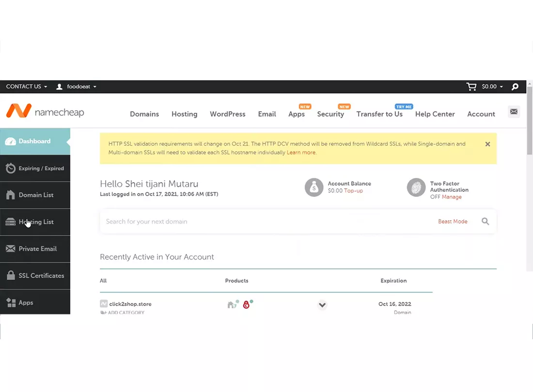Click the SSL Certificates padlock icon

[x=11, y=275]
